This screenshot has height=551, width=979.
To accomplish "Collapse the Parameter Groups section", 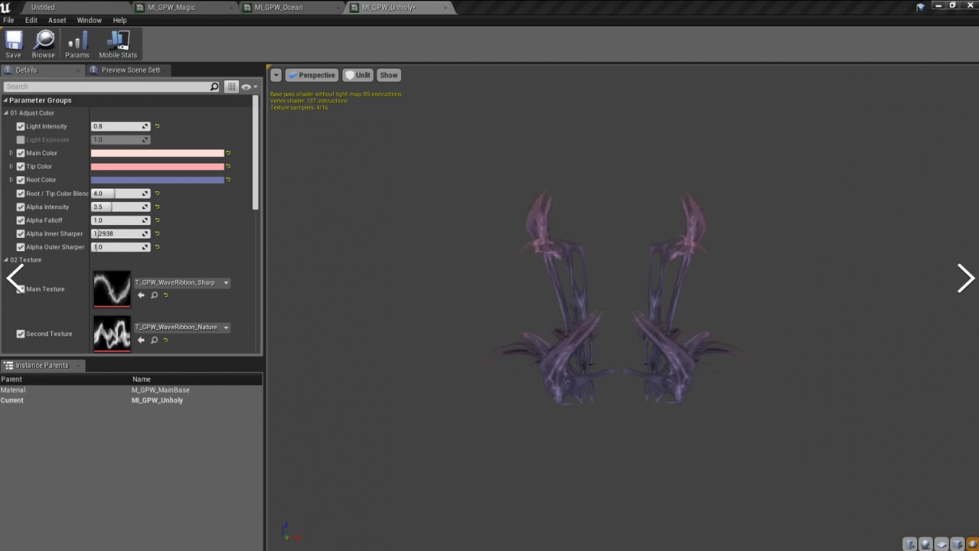I will pyautogui.click(x=6, y=100).
